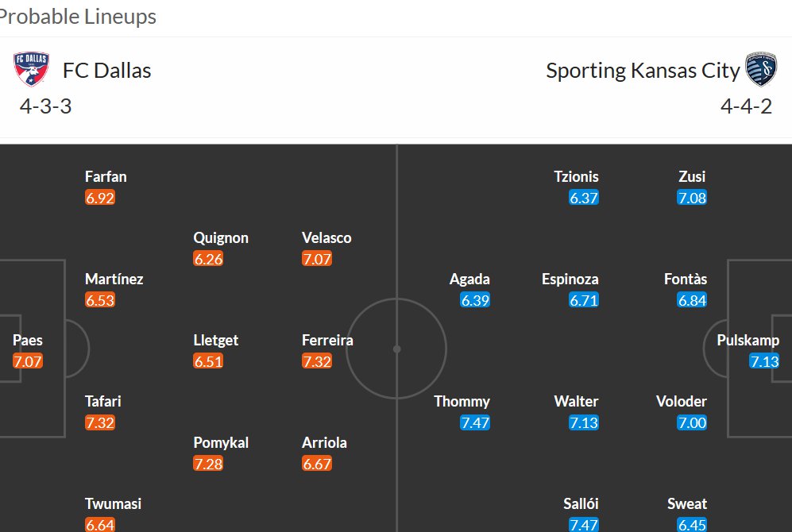The height and width of the screenshot is (532, 792).
Task: Select player Tzionis on the pitch
Action: pyautogui.click(x=576, y=176)
